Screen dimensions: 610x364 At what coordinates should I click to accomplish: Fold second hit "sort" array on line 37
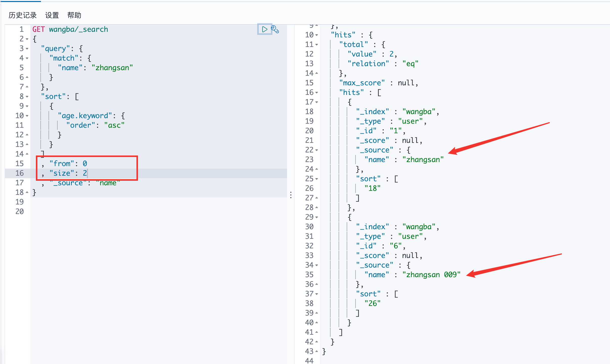click(x=317, y=294)
